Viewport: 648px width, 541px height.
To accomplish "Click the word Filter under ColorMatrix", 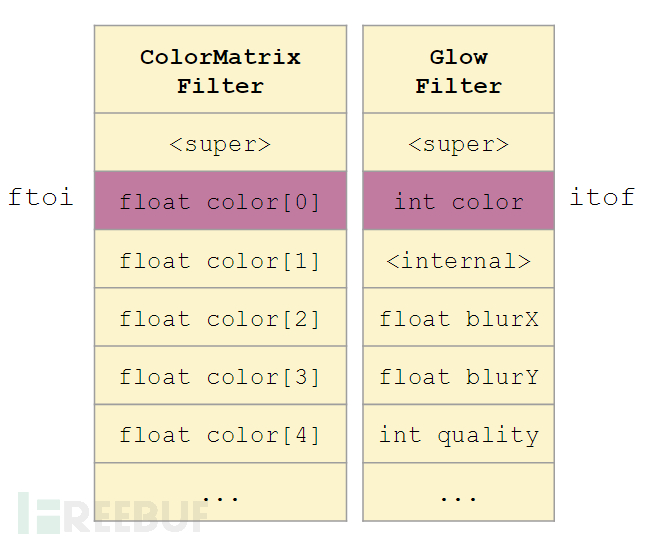I will pos(220,86).
